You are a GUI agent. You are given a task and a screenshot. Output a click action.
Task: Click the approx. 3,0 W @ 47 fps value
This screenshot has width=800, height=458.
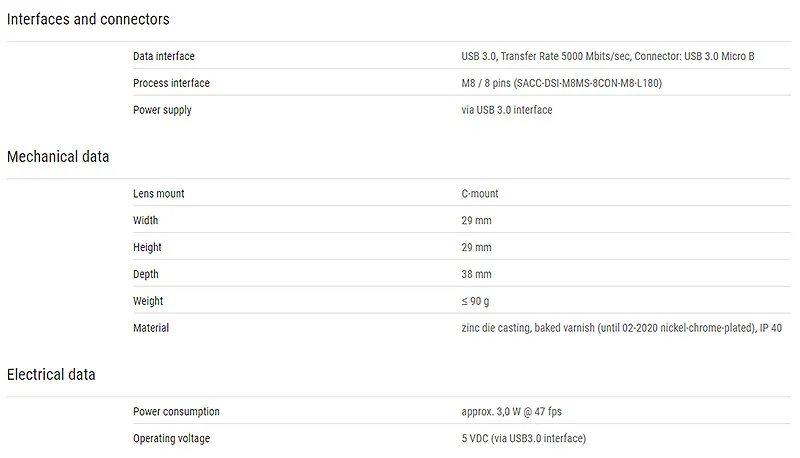click(x=511, y=412)
